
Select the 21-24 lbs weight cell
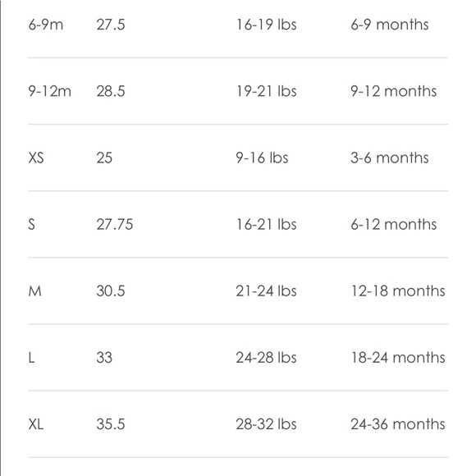266,291
